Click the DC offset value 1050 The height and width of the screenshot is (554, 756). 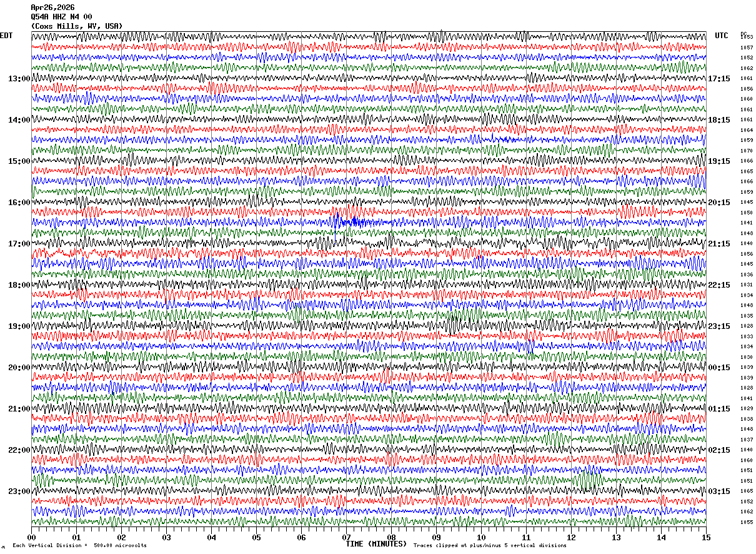click(747, 213)
